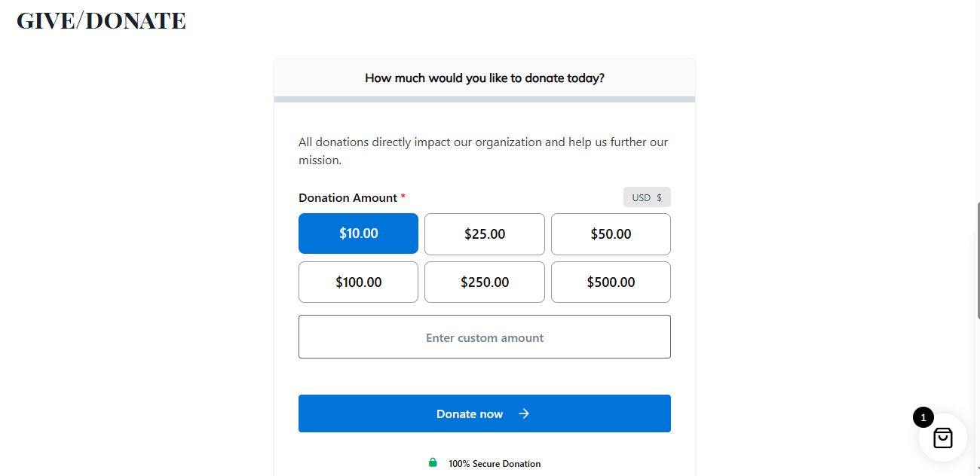Pick the $500.00 donation option
This screenshot has width=980, height=476.
(x=610, y=282)
